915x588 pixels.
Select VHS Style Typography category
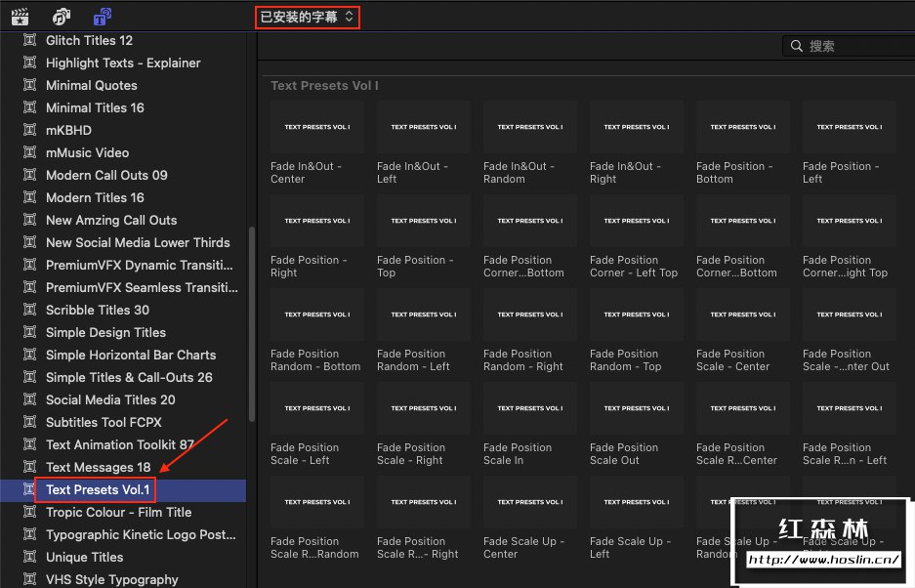click(x=112, y=580)
